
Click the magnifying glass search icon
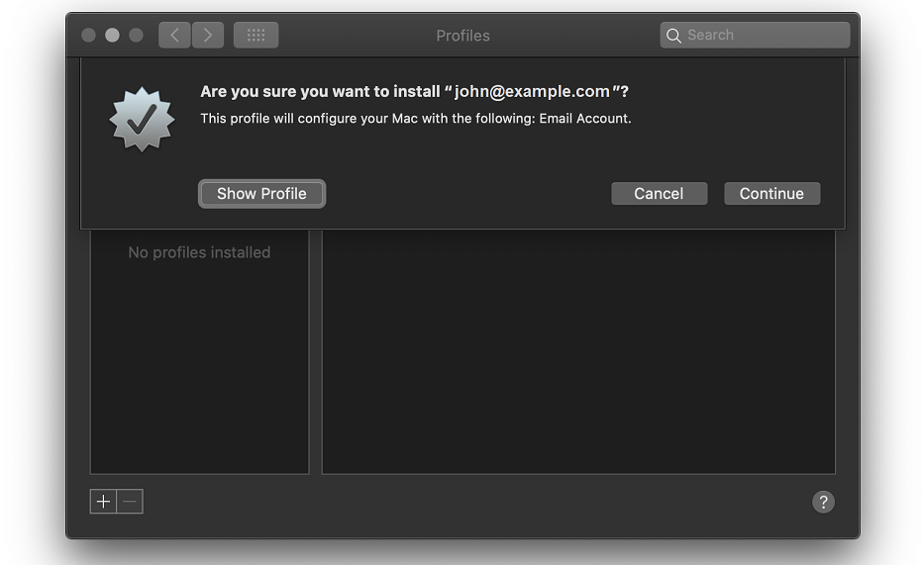[x=673, y=36]
